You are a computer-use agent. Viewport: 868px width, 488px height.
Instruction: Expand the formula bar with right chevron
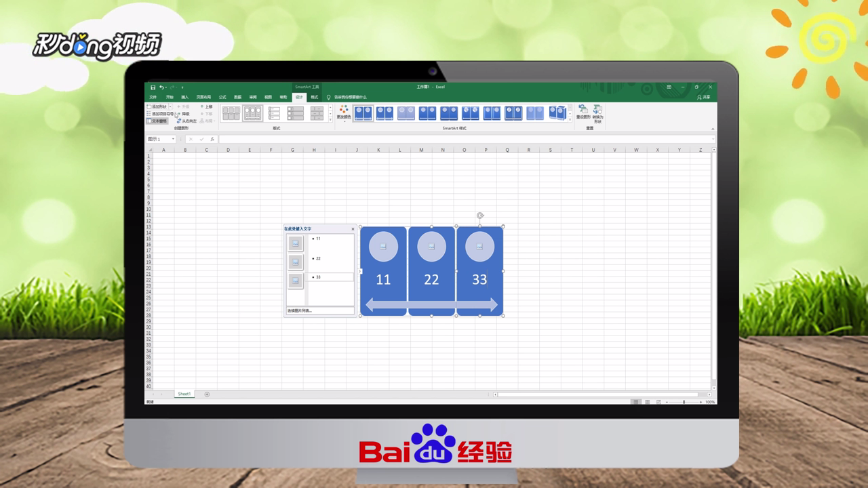713,139
